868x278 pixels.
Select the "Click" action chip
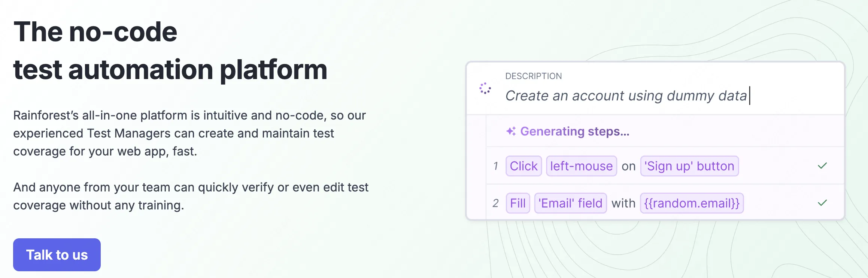(523, 166)
